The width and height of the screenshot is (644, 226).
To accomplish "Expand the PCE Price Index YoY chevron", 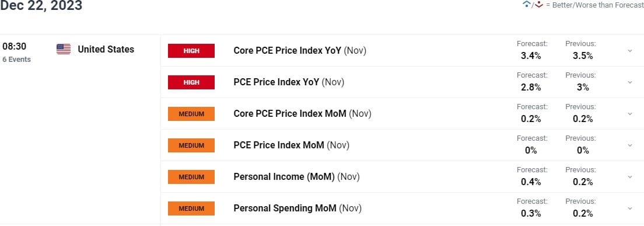I will [x=629, y=82].
